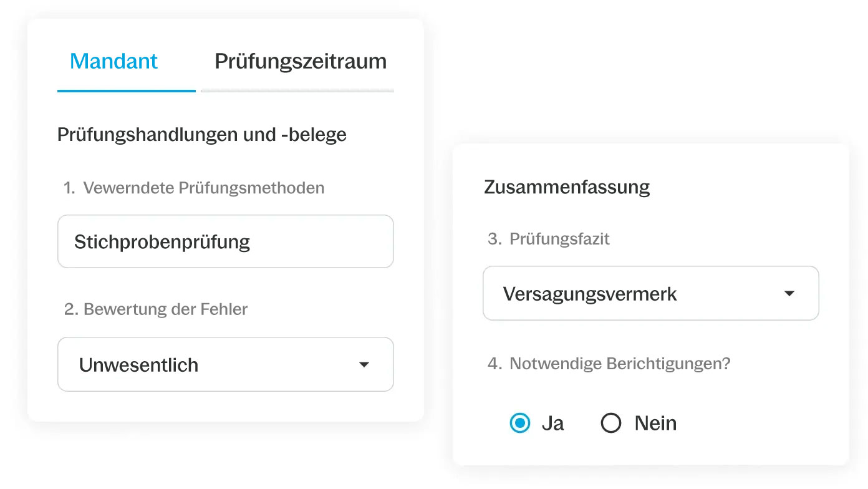Click the number 3 before Prüfungsfazit

pos(493,239)
